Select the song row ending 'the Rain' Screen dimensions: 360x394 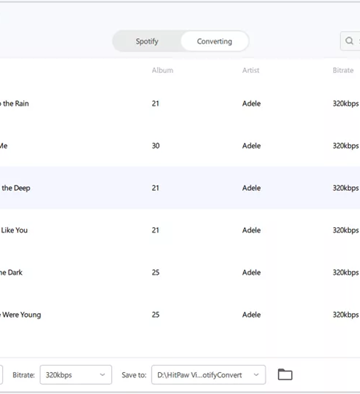[x=180, y=103]
